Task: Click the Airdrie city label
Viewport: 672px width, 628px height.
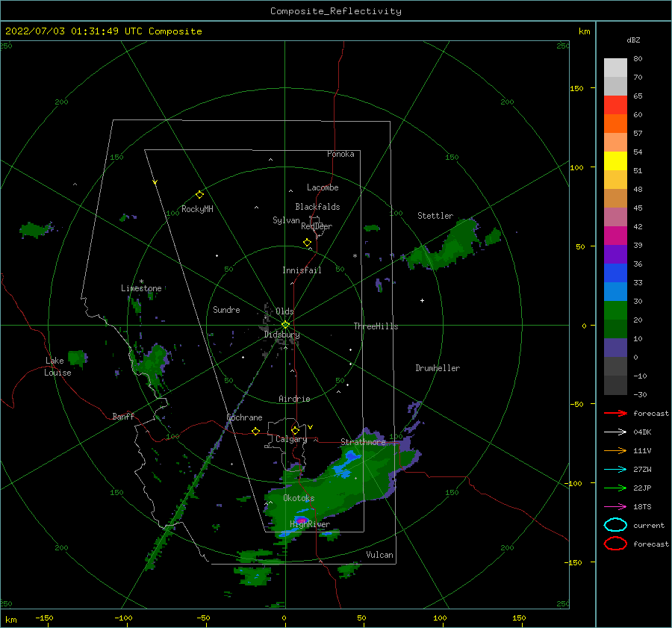Action: coord(294,399)
